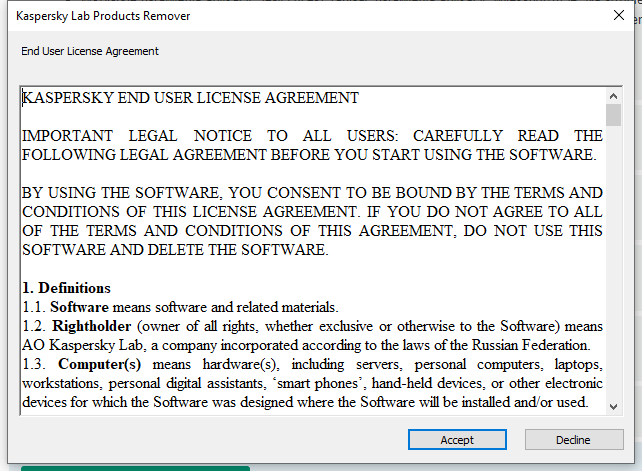Viewport: 642px width, 471px height.
Task: Click the line 'SOFTWARE AND DELETE THE SOFTWARE.'
Action: pos(175,250)
